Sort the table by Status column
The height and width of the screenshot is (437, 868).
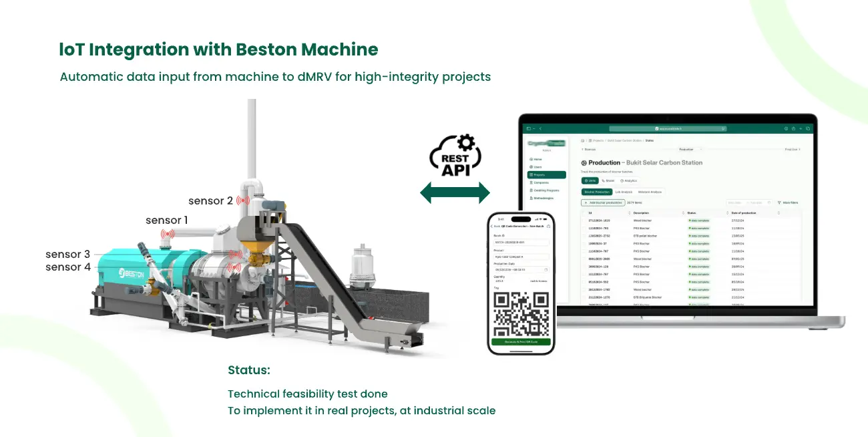coord(727,213)
